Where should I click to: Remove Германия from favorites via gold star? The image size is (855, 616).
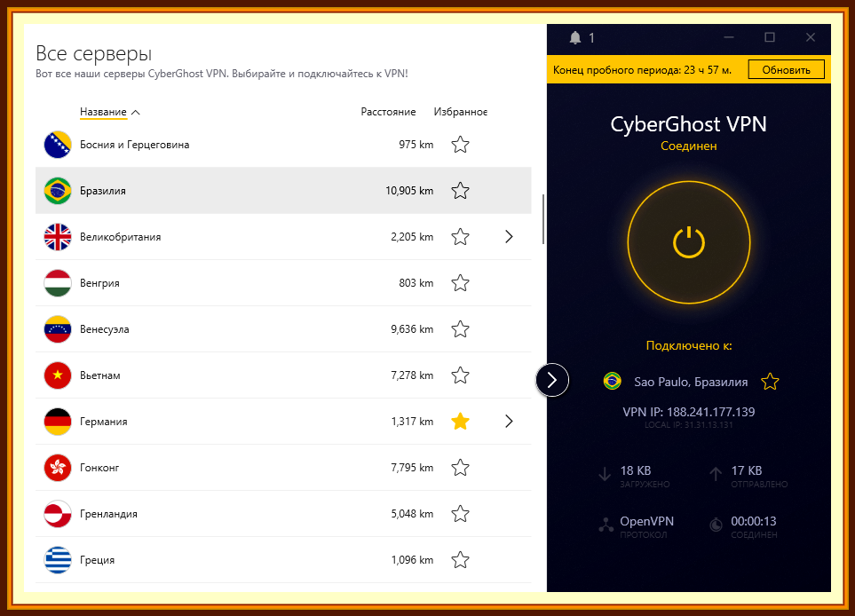coord(460,422)
